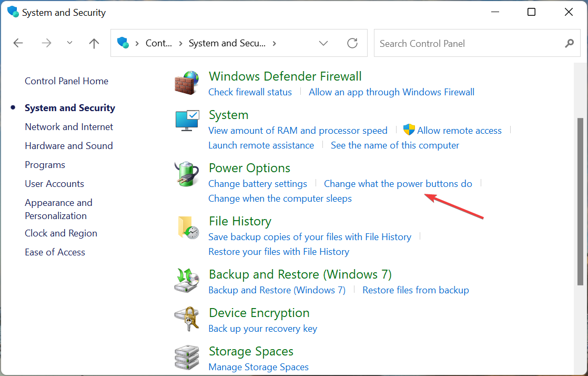This screenshot has width=588, height=376.
Task: Select Clock and Region in the sidebar
Action: point(60,233)
